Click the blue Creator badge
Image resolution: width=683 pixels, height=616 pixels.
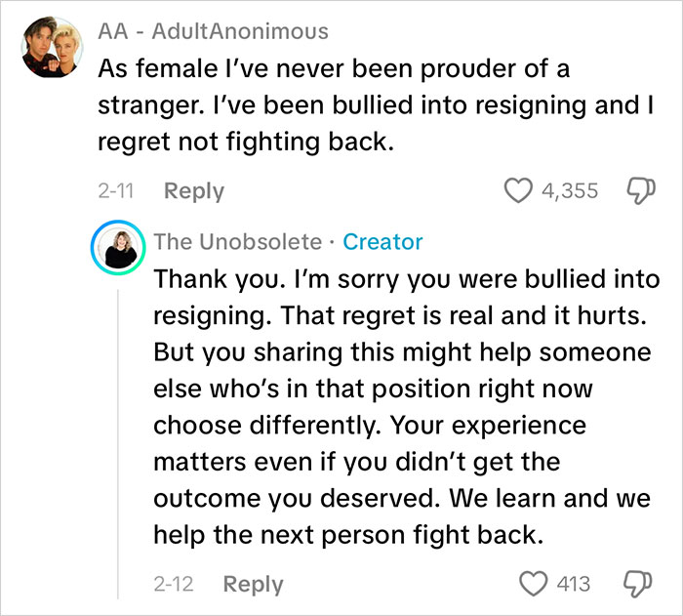(x=383, y=241)
